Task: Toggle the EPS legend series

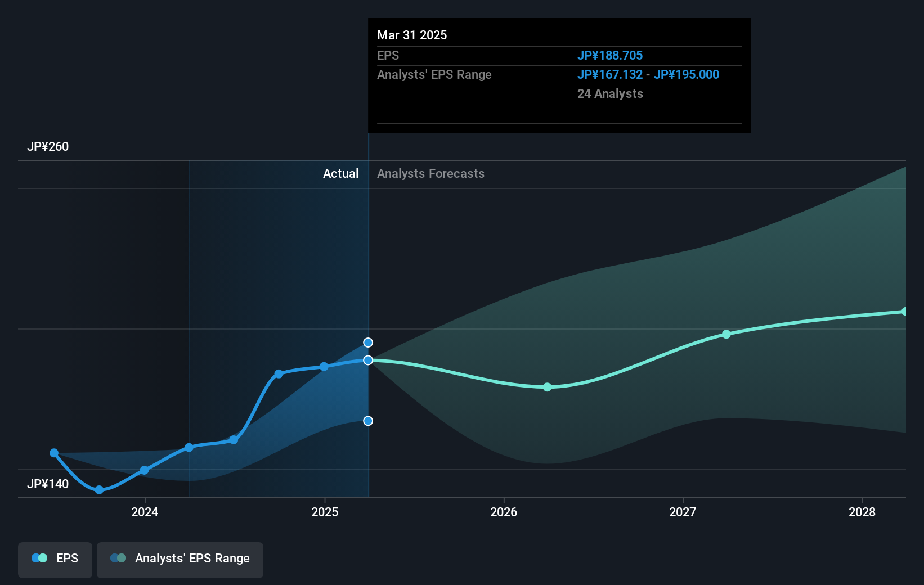Action: (55, 560)
